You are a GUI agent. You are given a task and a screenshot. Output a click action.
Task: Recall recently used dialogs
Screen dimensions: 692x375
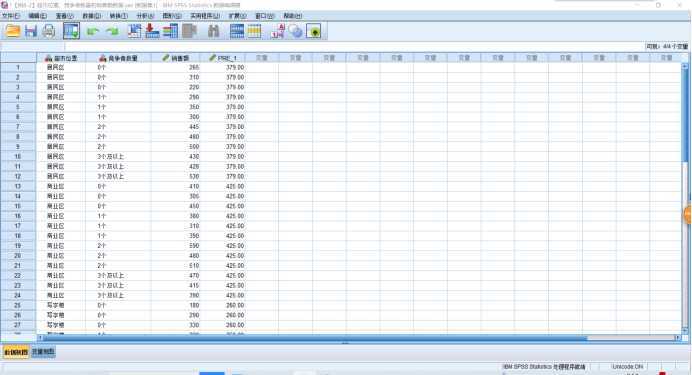tap(71, 31)
